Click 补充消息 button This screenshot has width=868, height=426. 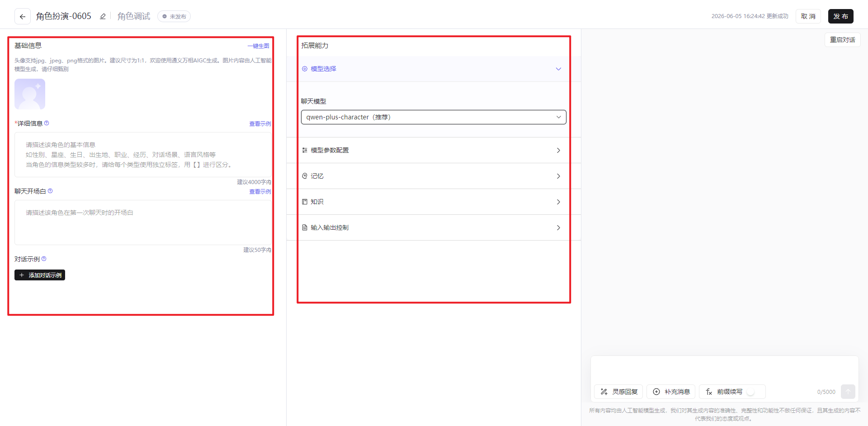671,392
